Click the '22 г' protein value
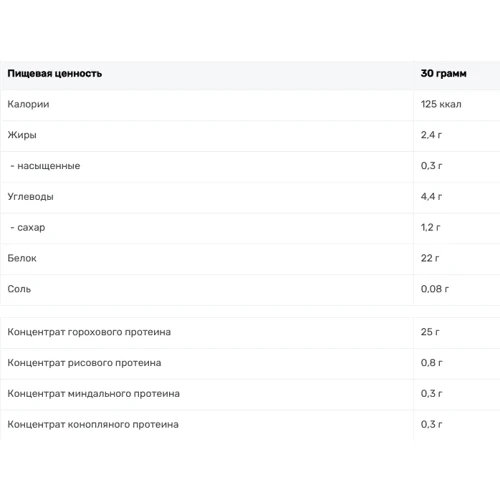 coord(430,258)
